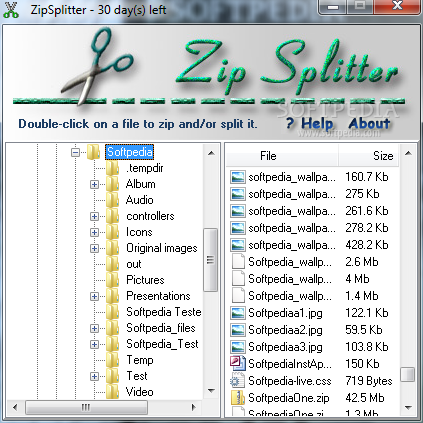Select the out folder
Viewport: 423px width, 423px height.
[134, 264]
